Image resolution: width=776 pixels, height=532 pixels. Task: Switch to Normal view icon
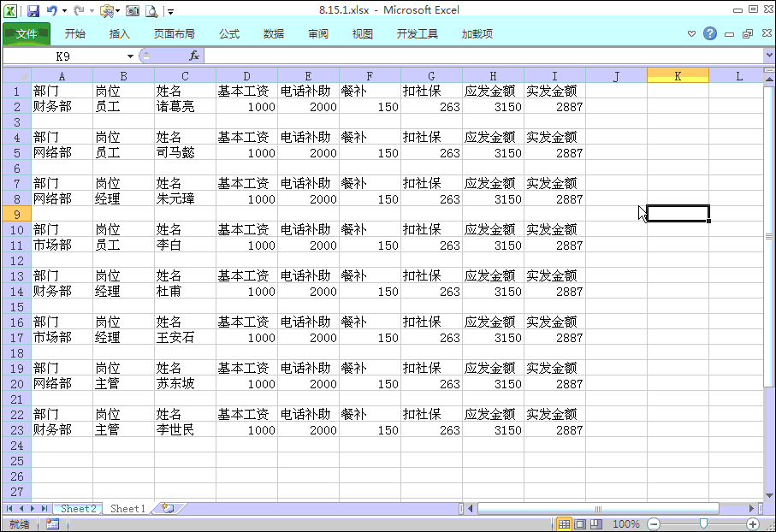[x=564, y=524]
